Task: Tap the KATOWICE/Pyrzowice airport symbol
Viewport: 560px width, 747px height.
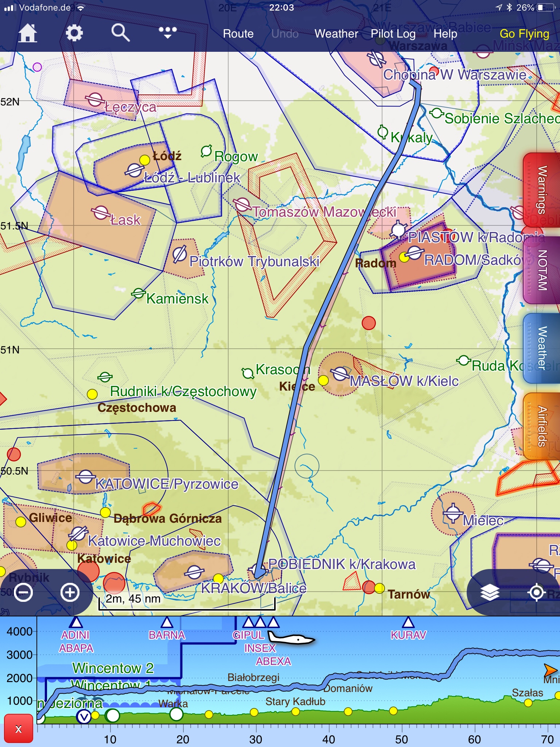Action: 85,477
